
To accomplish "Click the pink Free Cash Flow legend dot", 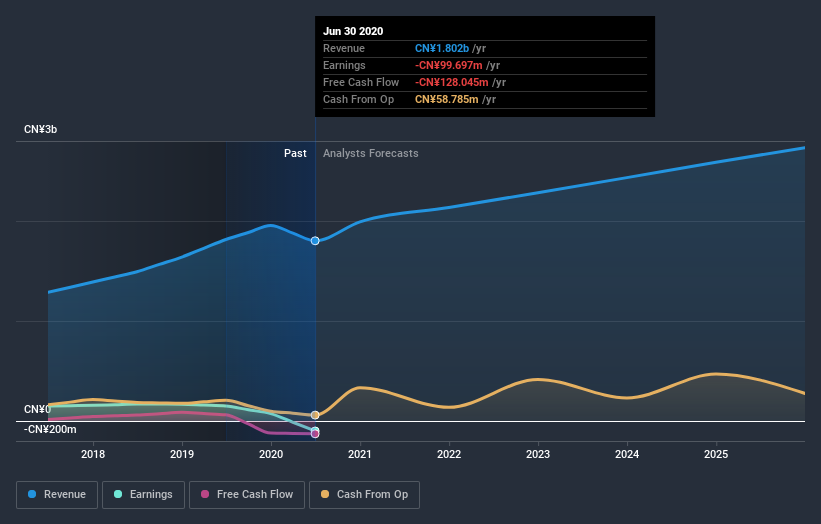I will point(205,494).
